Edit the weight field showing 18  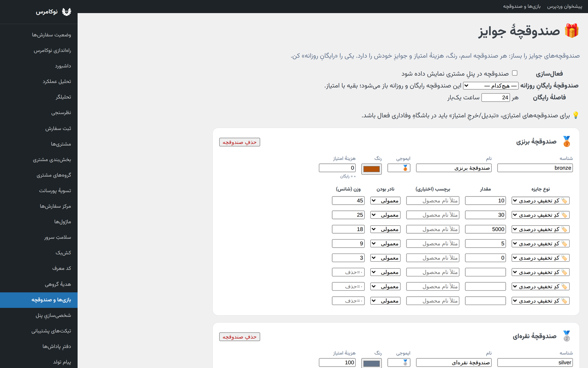[x=348, y=229]
